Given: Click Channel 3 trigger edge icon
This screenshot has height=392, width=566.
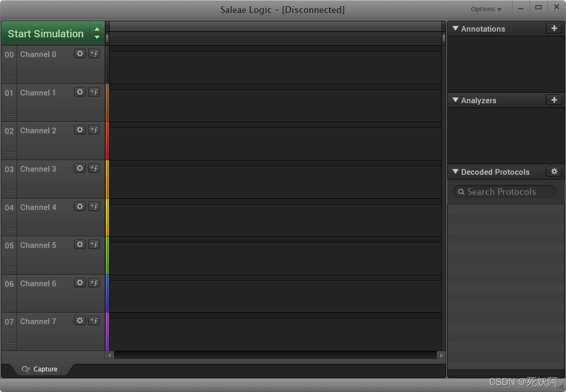Looking at the screenshot, I should 94,168.
